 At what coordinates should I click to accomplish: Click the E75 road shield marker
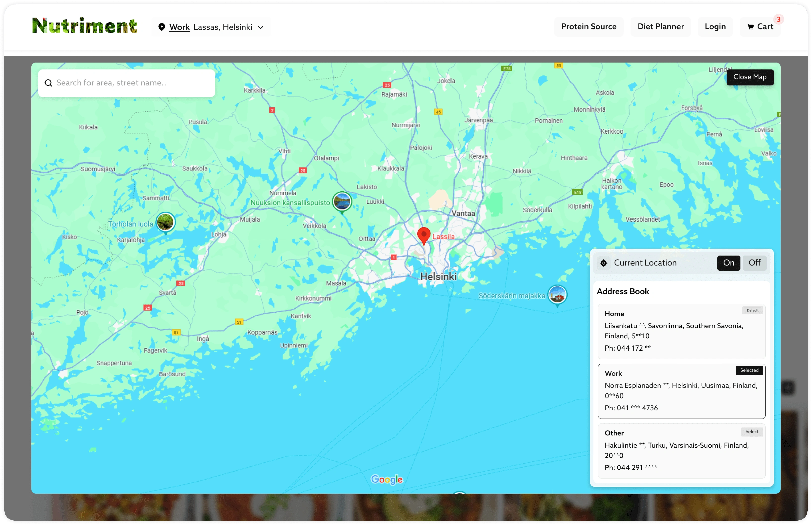[506, 69]
